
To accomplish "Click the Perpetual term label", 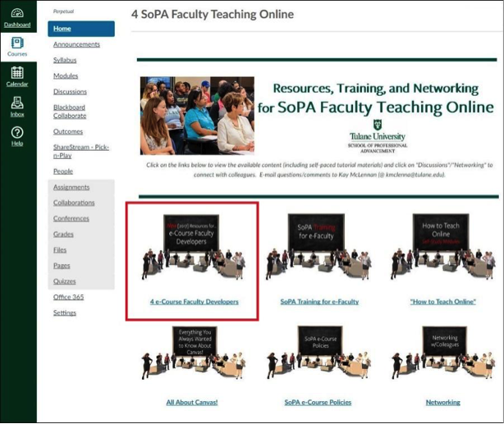I will [63, 11].
